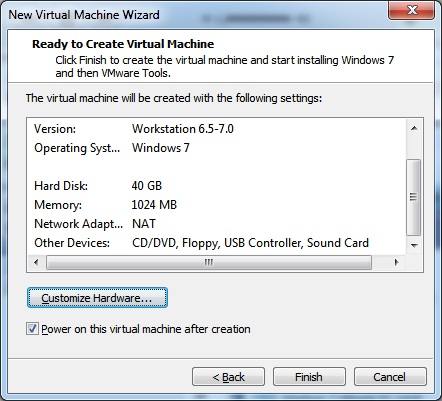Click the horizontal scrollbar left arrow

click(36, 262)
